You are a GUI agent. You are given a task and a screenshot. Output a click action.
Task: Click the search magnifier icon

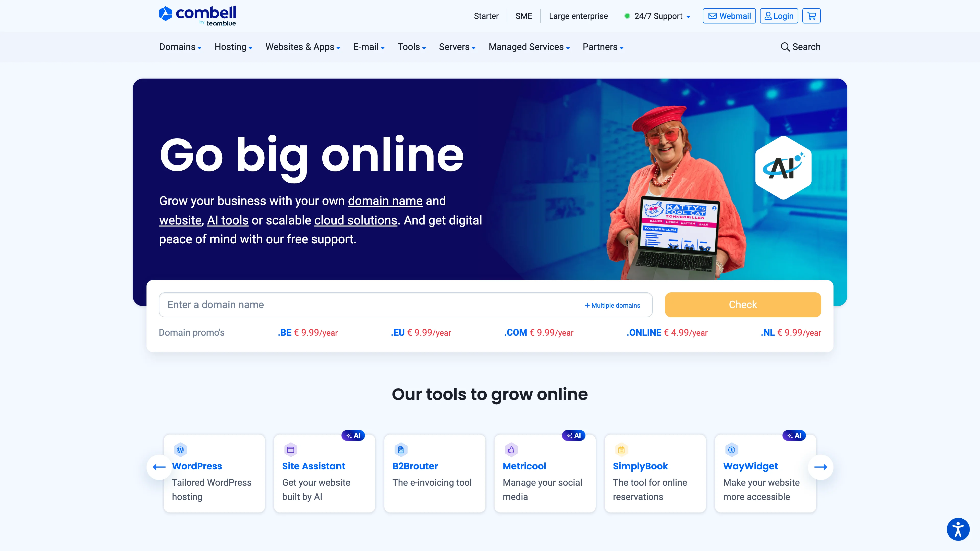785,47
